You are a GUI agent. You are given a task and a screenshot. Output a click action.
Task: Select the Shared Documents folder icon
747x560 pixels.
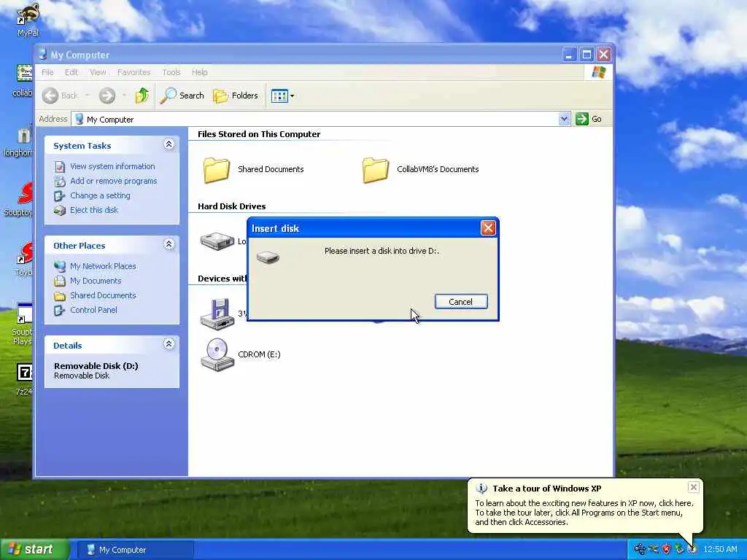pos(217,170)
